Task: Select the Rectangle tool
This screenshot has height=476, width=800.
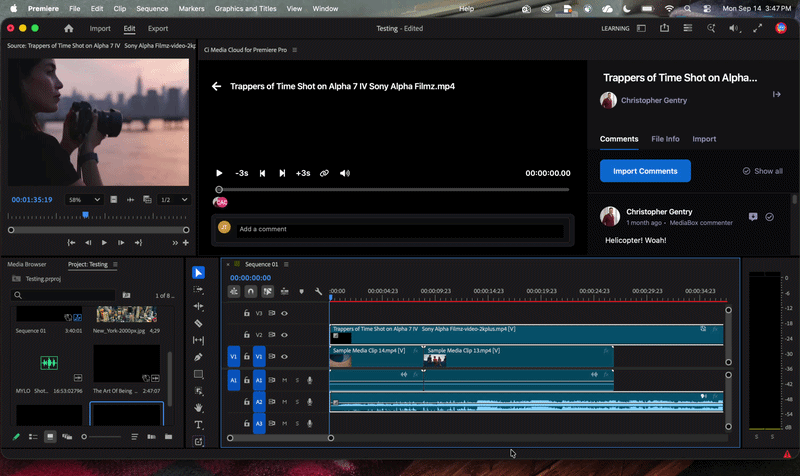Action: [198, 374]
